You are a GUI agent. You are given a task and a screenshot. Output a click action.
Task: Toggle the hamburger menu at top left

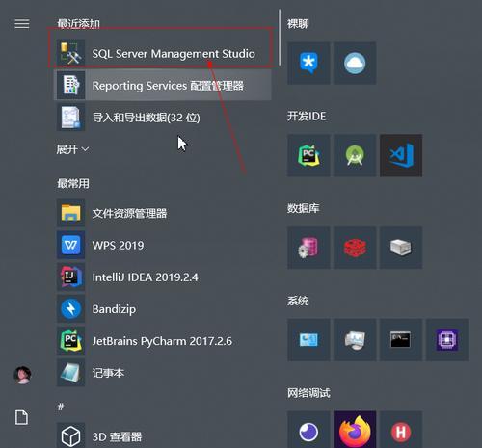coord(22,24)
